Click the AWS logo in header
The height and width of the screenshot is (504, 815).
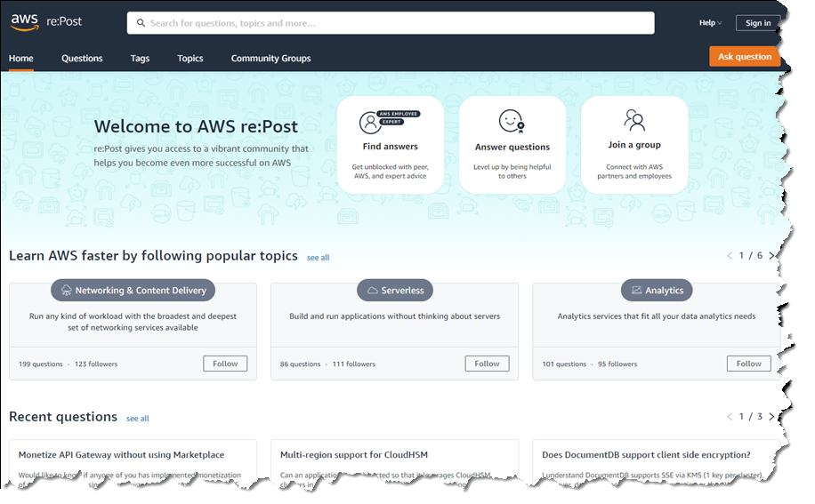(24, 22)
